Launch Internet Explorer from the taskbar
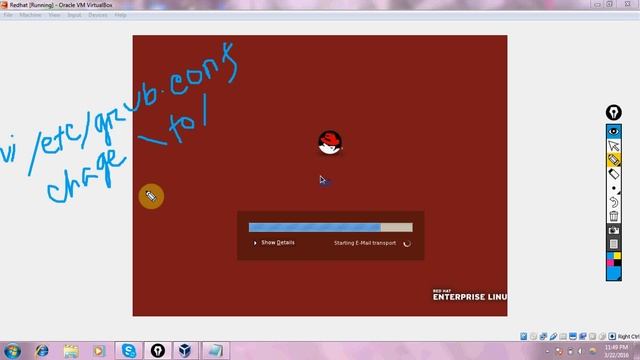Viewport: 640px width, 360px height. click(42, 351)
